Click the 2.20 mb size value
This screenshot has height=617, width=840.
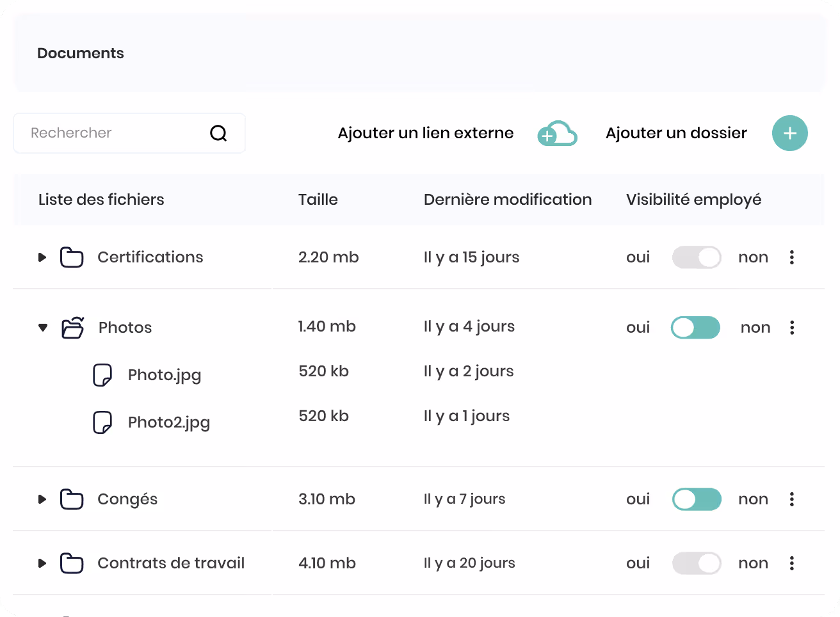(328, 257)
